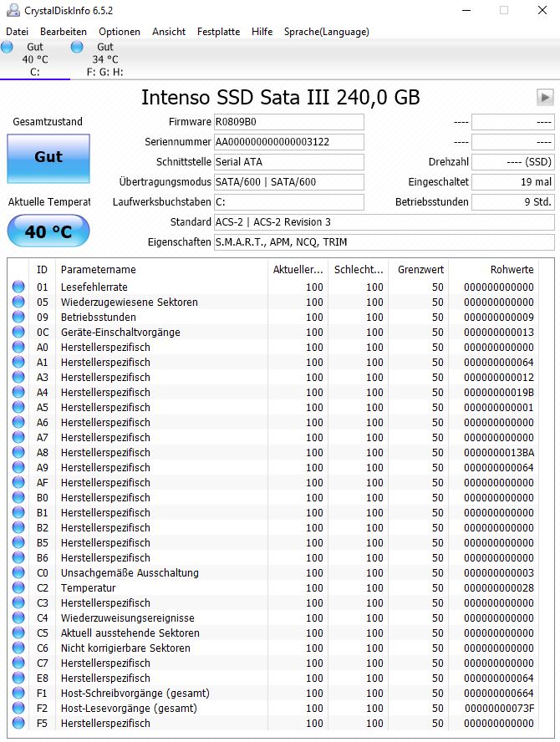Click the status icon for row C5

point(18,633)
